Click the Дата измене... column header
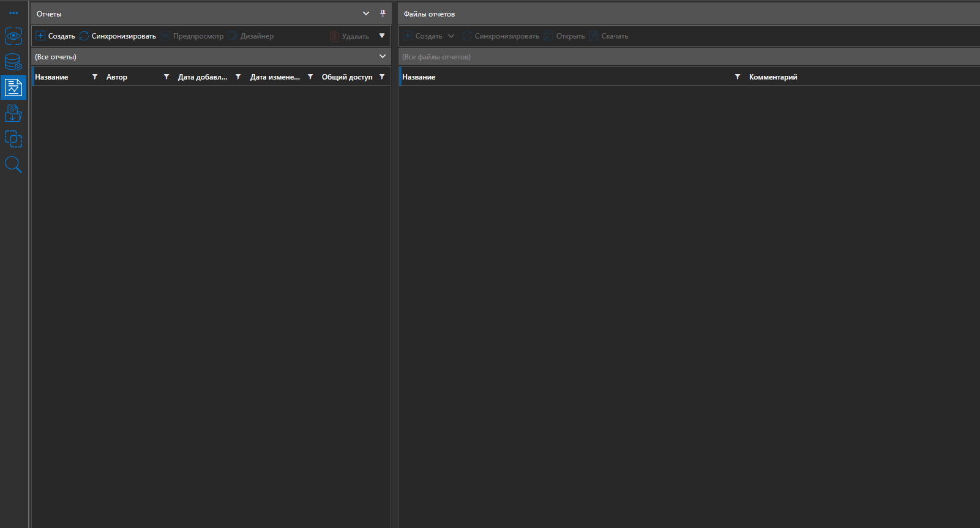The image size is (980, 528). (x=274, y=77)
